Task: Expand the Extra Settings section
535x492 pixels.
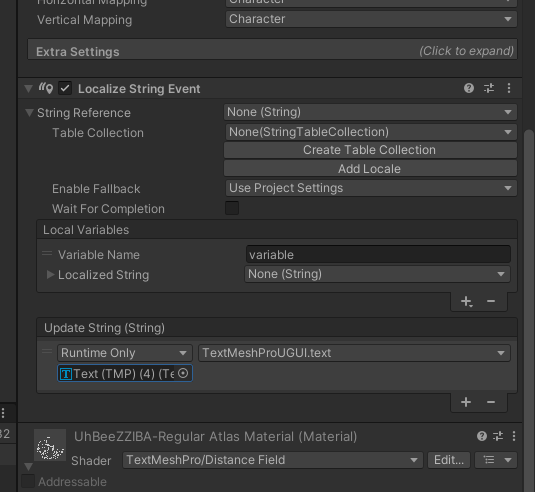Action: click(272, 51)
